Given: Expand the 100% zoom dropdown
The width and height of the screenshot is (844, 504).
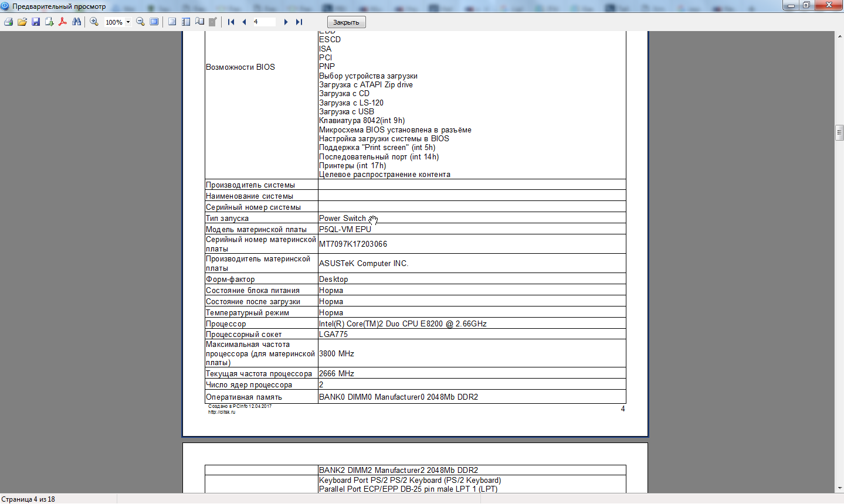Looking at the screenshot, I should pos(128,22).
